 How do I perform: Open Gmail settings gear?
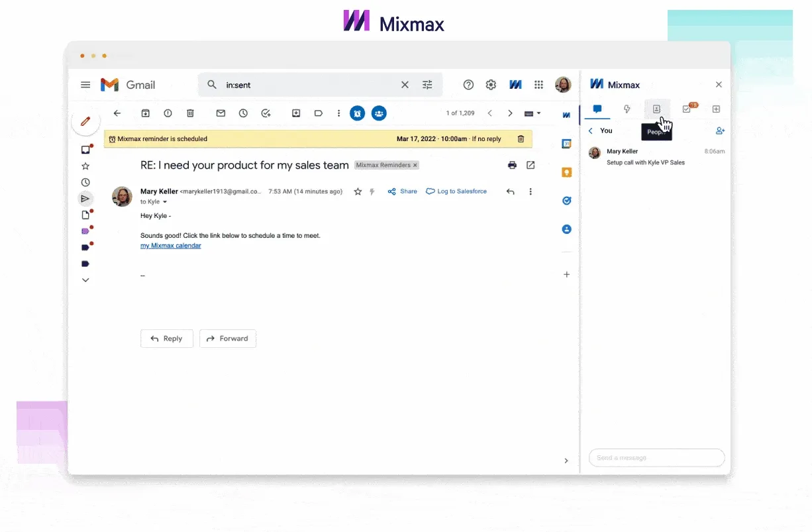coord(491,85)
